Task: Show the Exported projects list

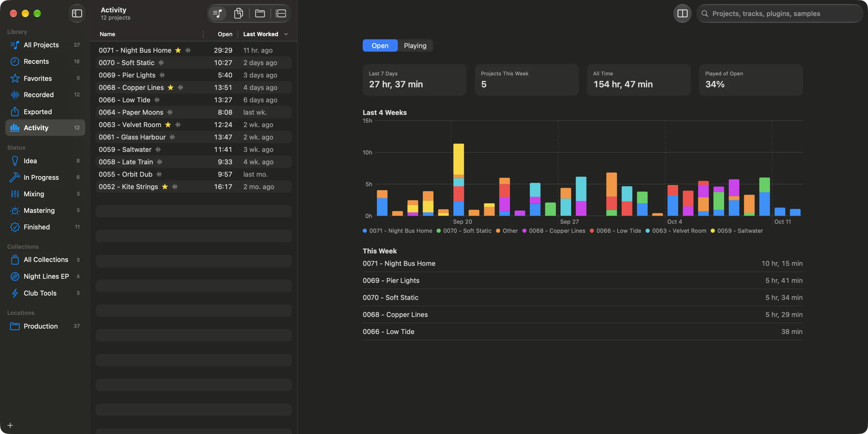Action: 45,112
